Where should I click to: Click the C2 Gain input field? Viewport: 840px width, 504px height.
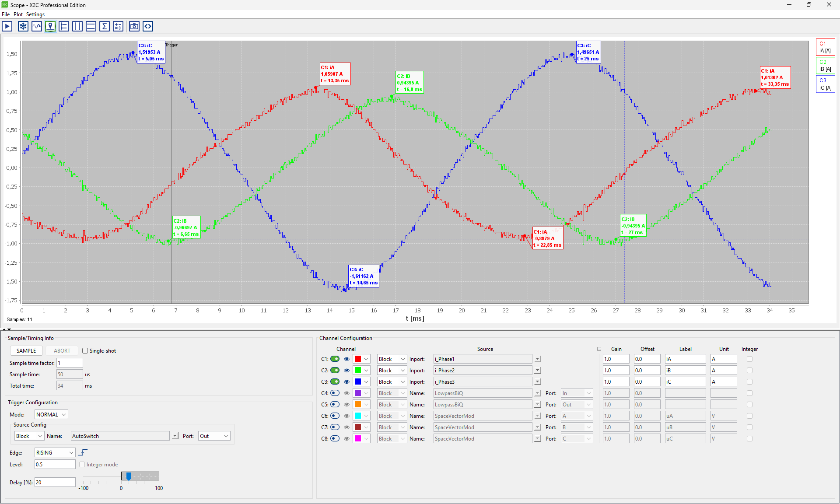click(616, 370)
